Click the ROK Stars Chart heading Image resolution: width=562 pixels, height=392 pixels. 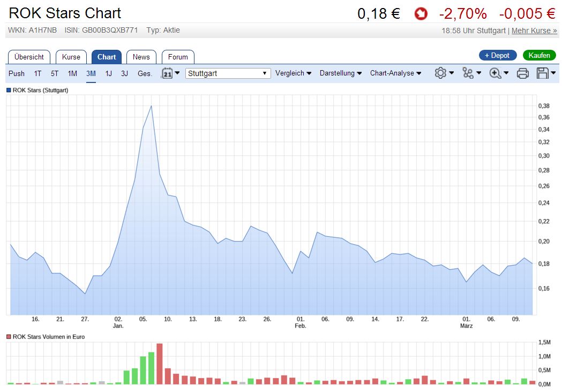pyautogui.click(x=65, y=13)
